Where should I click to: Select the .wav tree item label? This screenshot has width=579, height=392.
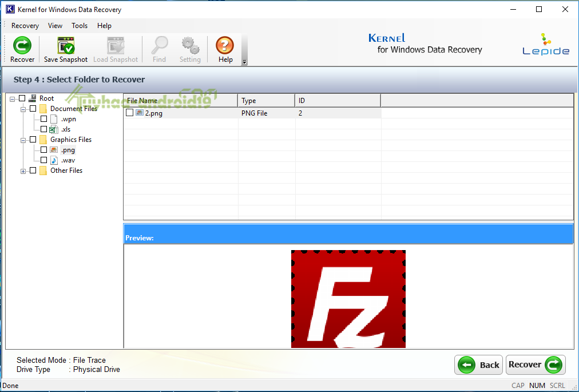click(68, 160)
